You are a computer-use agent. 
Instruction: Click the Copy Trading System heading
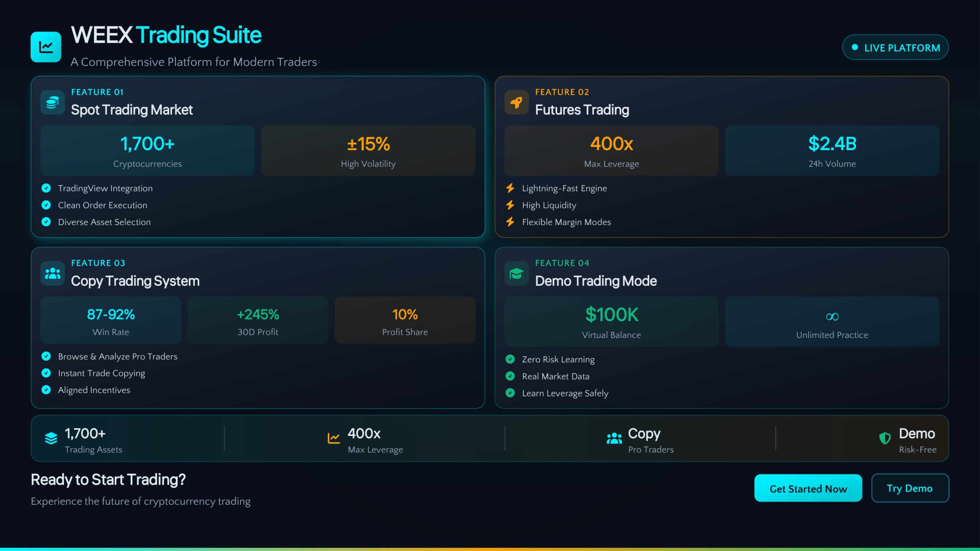[135, 281]
